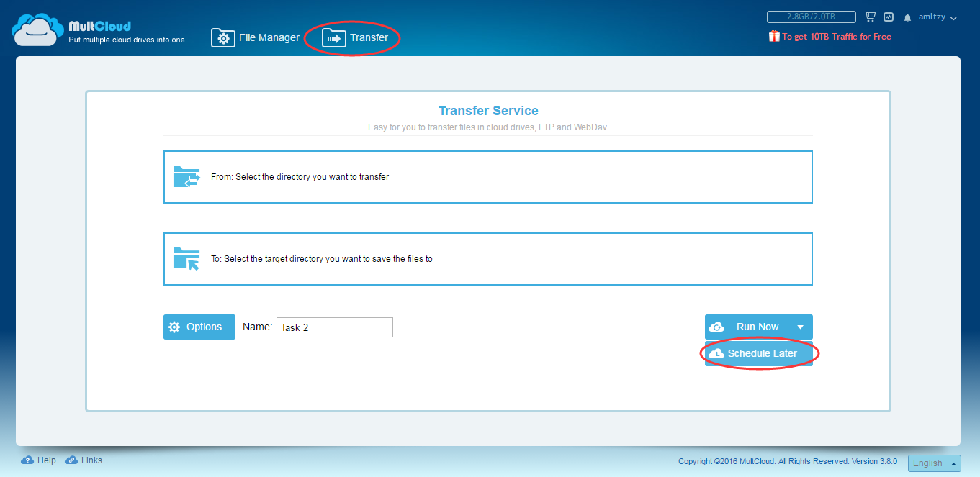Click the Transfer Service heading
This screenshot has height=477, width=980.
click(488, 111)
